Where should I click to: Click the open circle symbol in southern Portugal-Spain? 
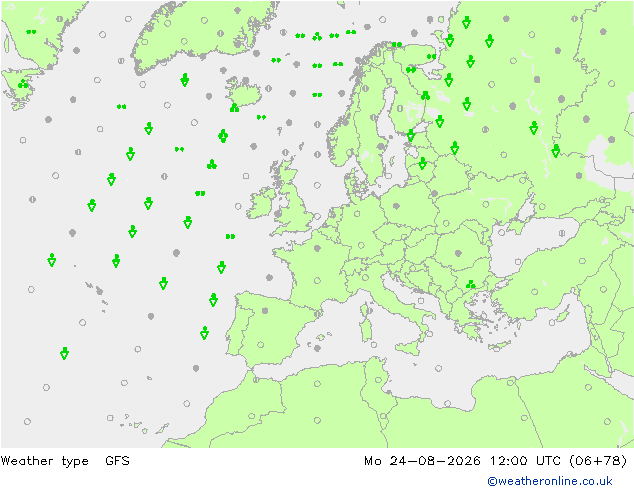point(261,345)
